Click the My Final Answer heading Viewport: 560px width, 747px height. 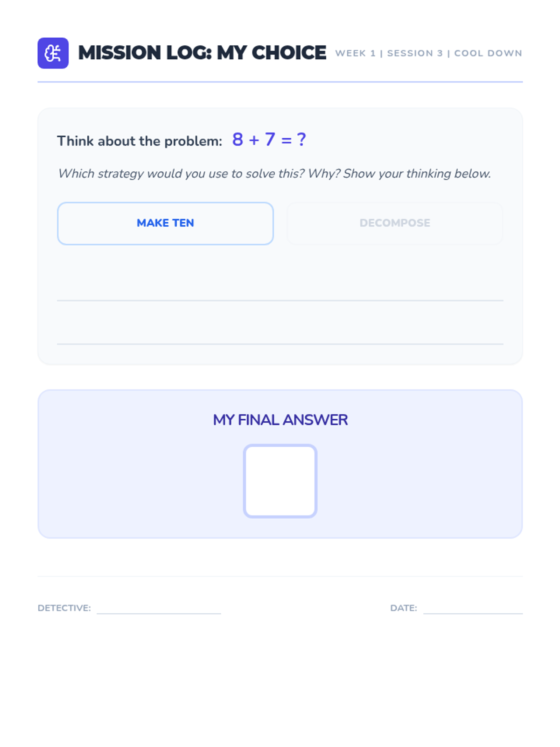280,420
